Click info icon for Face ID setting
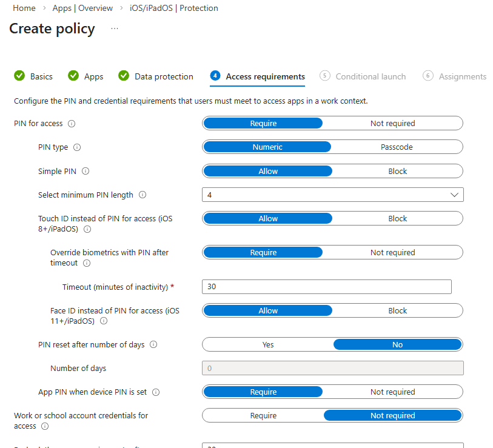The image size is (493, 448). tap(104, 321)
